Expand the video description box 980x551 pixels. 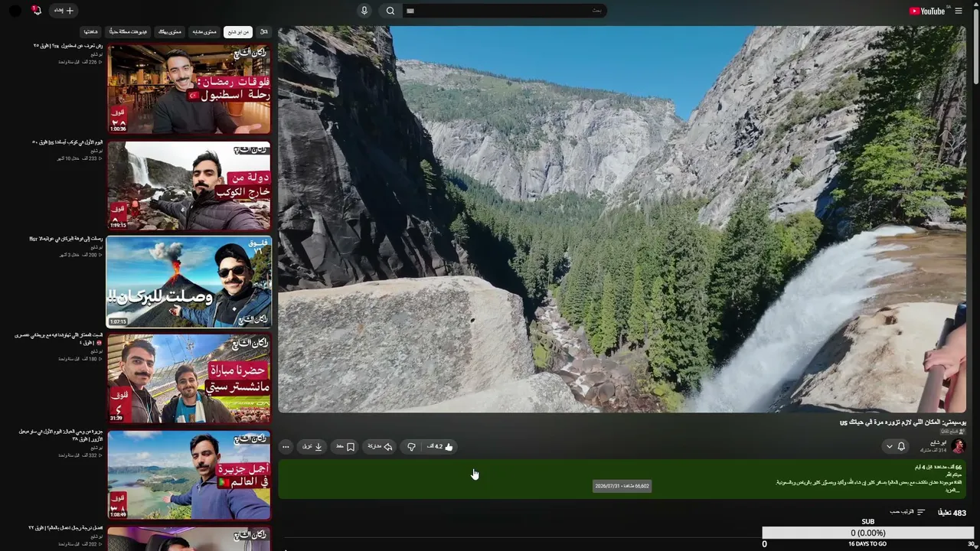[622, 479]
